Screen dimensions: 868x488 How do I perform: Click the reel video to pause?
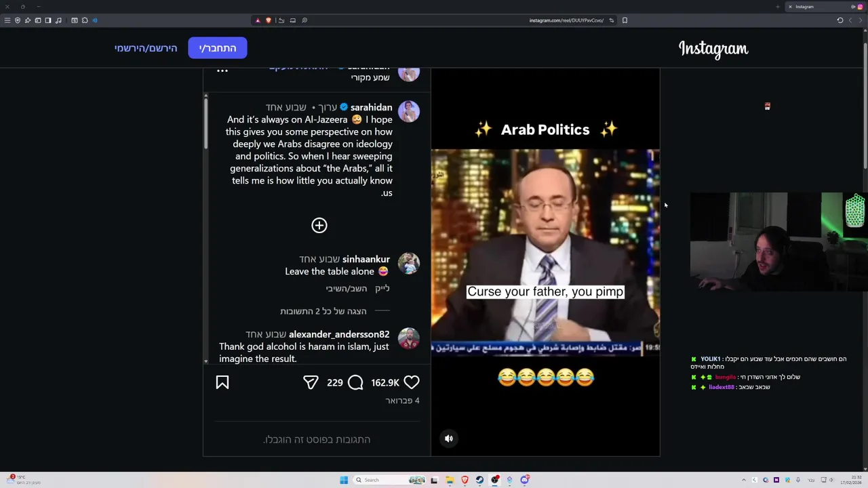pos(545,261)
